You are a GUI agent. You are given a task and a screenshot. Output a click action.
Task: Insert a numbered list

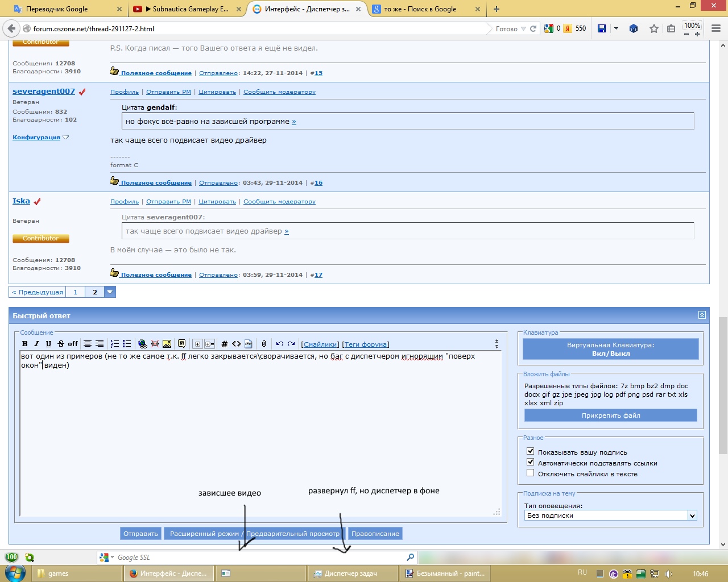tap(114, 344)
